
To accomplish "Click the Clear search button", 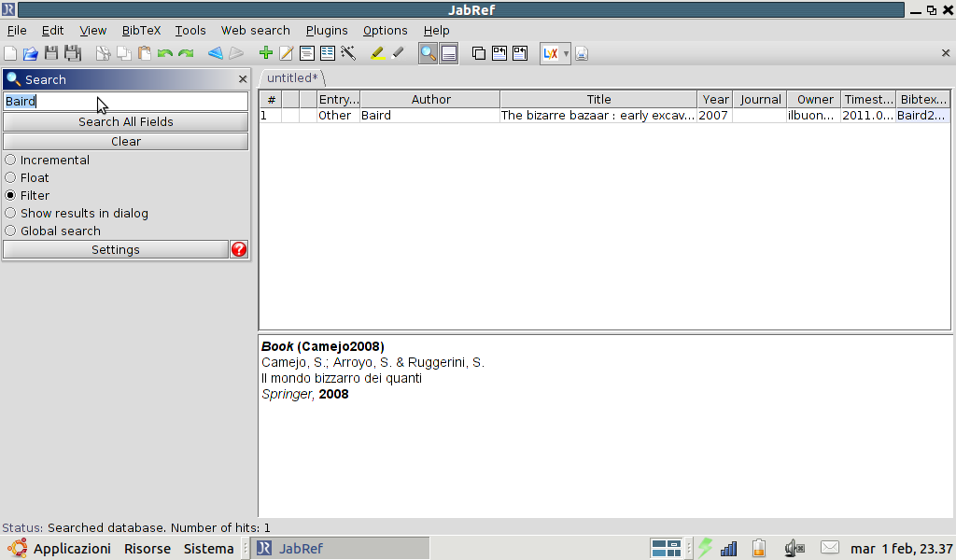I will tap(126, 141).
